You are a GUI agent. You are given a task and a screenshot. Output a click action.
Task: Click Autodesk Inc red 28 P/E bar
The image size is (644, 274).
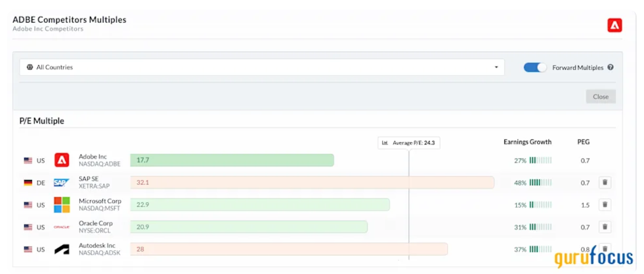tap(289, 249)
